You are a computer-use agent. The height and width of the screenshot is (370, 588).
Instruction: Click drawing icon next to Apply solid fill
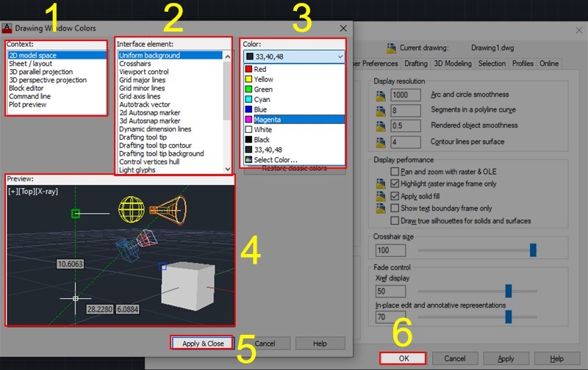381,196
